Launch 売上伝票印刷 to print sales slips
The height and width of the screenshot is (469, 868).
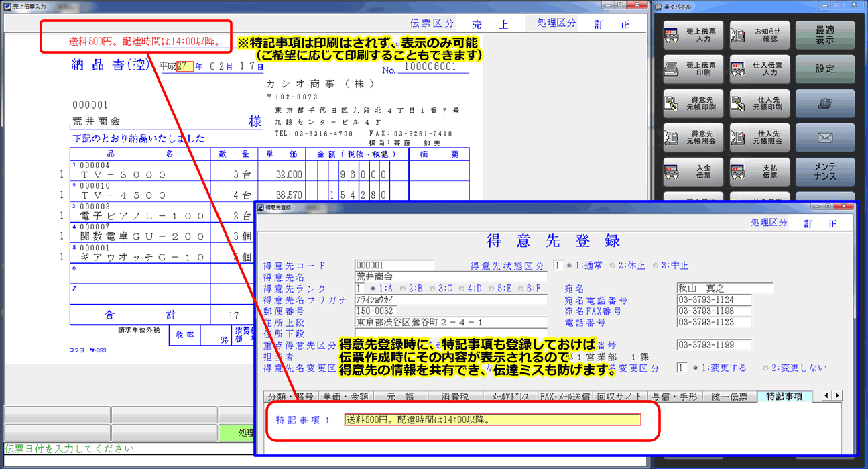pos(692,68)
